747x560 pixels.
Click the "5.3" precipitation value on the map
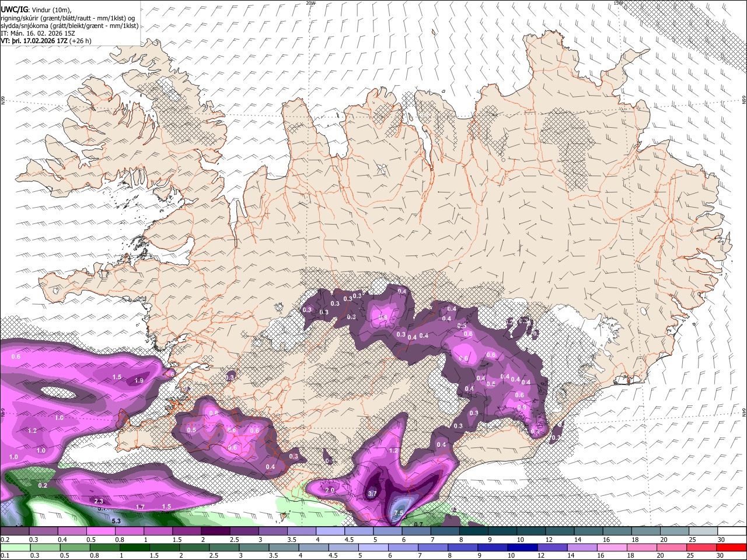[x=116, y=521]
